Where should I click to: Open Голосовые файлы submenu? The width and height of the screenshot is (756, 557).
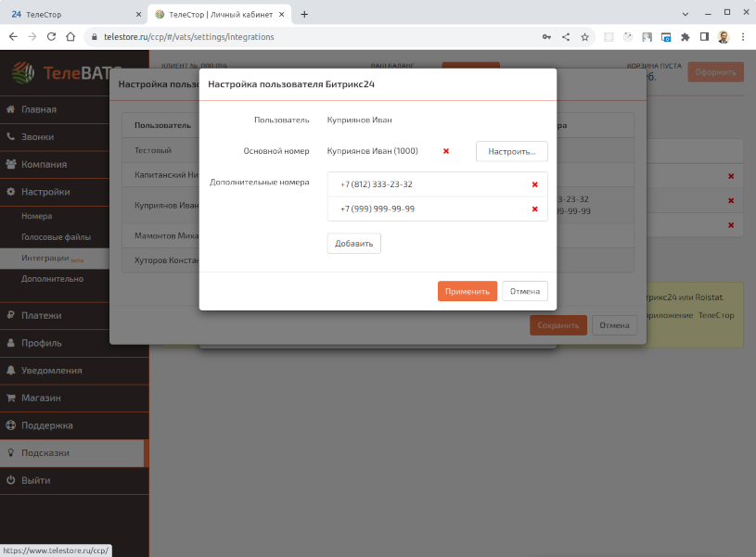[x=56, y=237]
